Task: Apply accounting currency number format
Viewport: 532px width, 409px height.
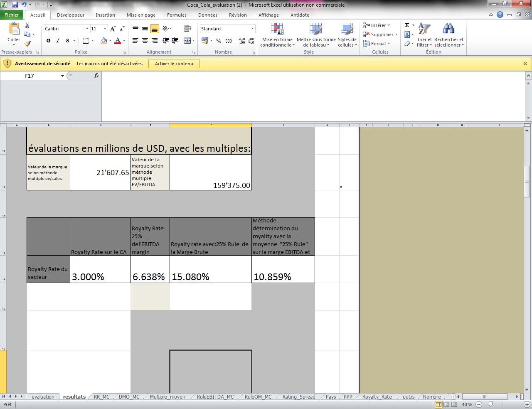Action: 205,41
